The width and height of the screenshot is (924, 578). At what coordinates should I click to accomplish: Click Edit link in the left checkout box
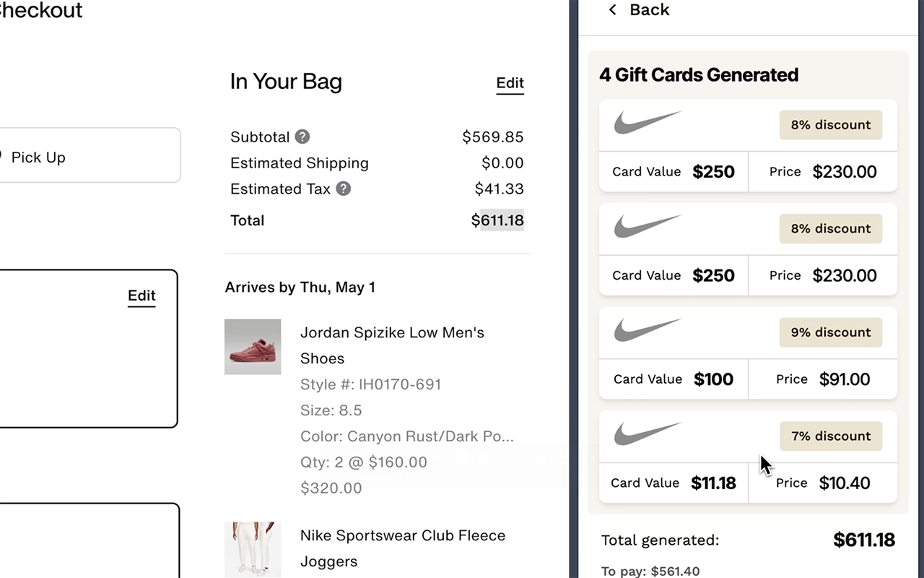click(141, 296)
